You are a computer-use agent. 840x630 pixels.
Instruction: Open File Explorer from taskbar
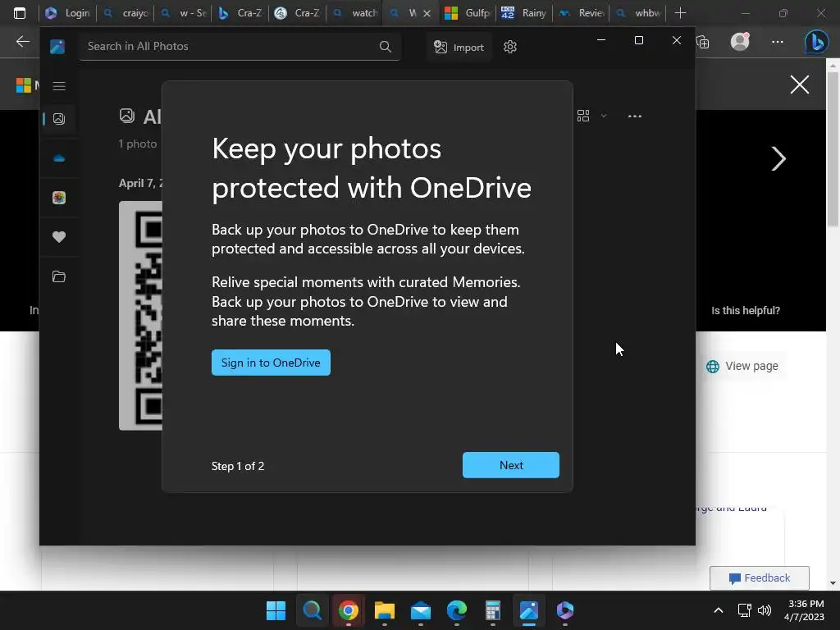384,610
